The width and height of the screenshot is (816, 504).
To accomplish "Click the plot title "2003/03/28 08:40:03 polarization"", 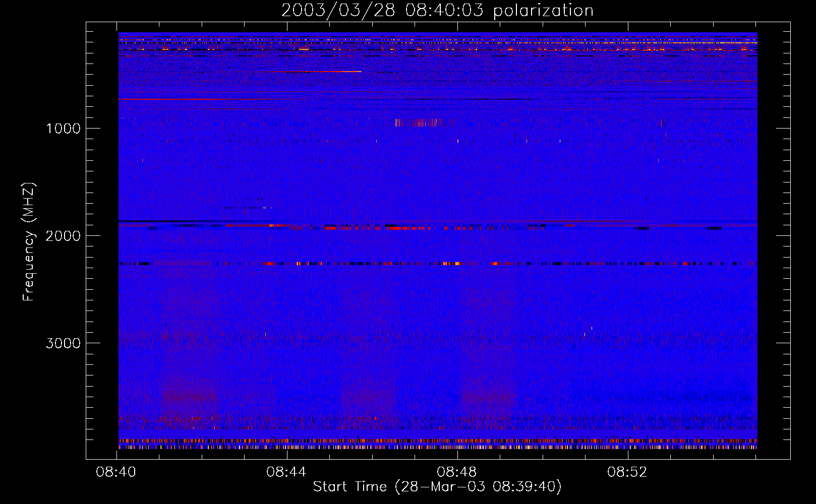I will 437,11.
